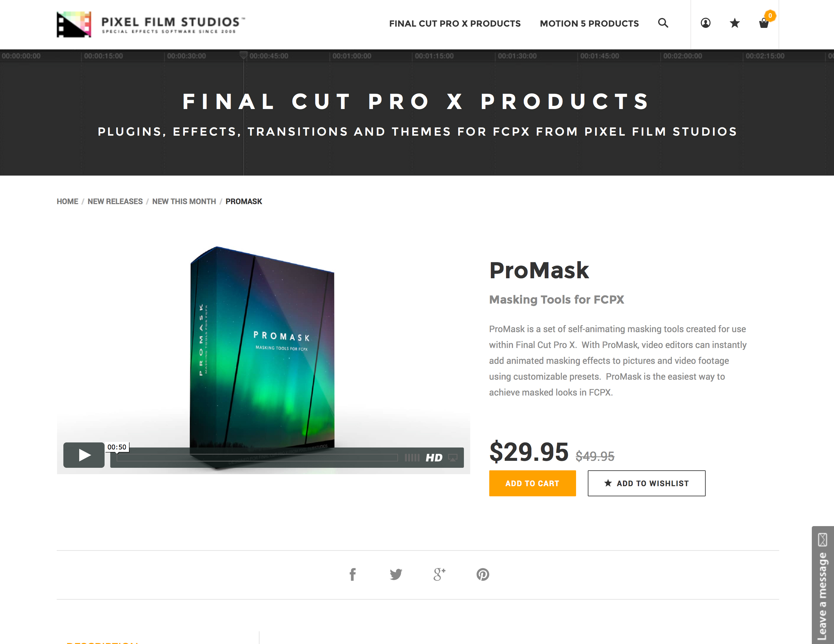Pin product on Pinterest
Viewport: 834px width, 644px height.
pos(483,575)
